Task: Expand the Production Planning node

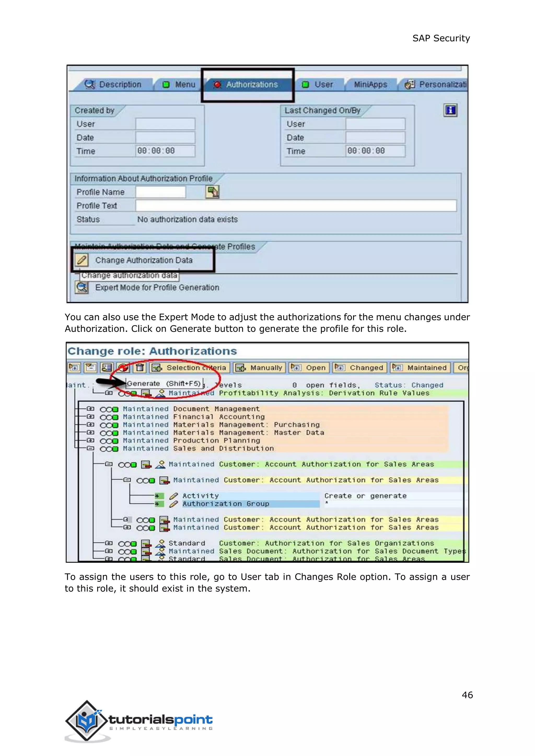Action: click(90, 440)
